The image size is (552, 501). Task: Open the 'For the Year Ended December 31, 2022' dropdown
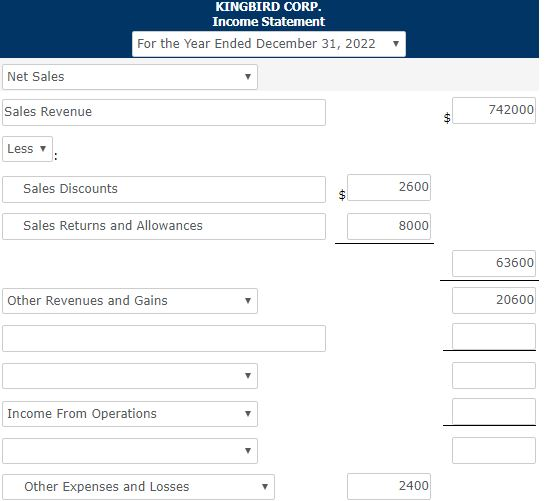point(269,44)
